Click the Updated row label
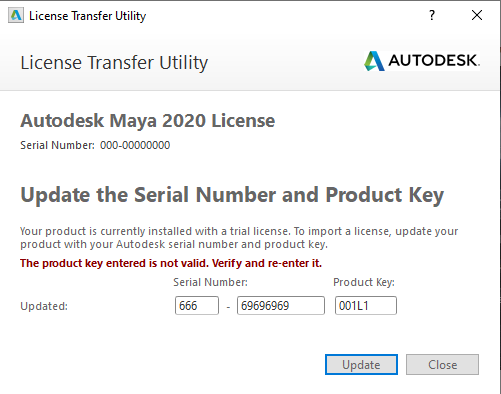501x394 pixels. pos(44,306)
